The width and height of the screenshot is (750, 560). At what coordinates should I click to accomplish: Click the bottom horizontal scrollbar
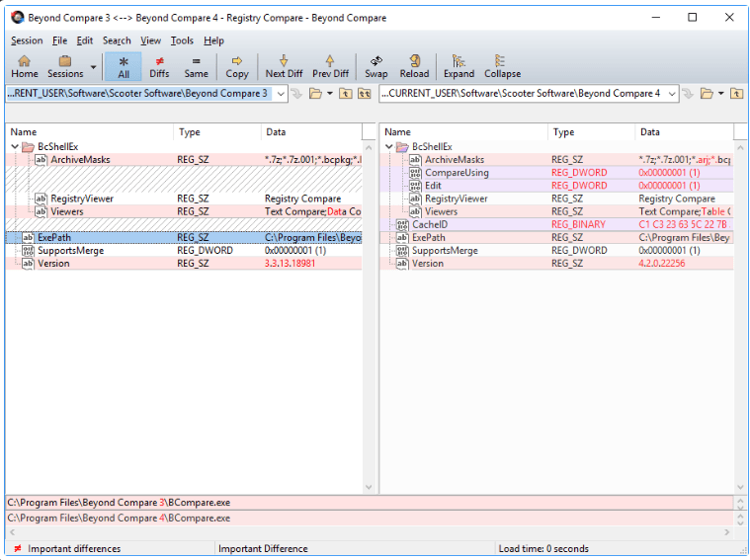(370, 531)
